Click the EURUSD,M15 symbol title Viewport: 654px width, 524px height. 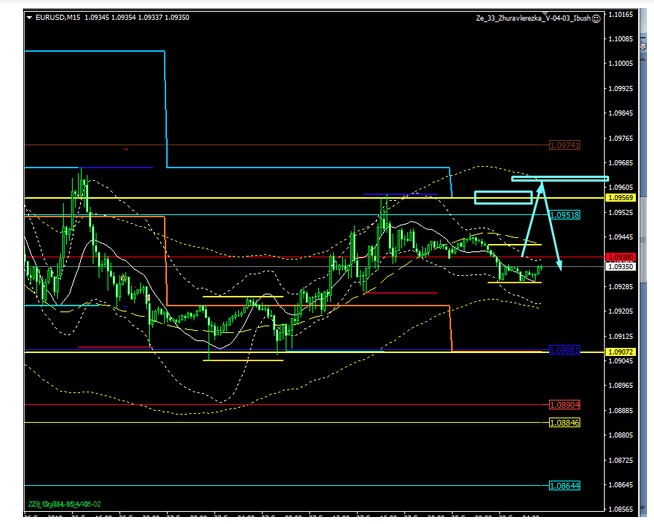coord(58,18)
